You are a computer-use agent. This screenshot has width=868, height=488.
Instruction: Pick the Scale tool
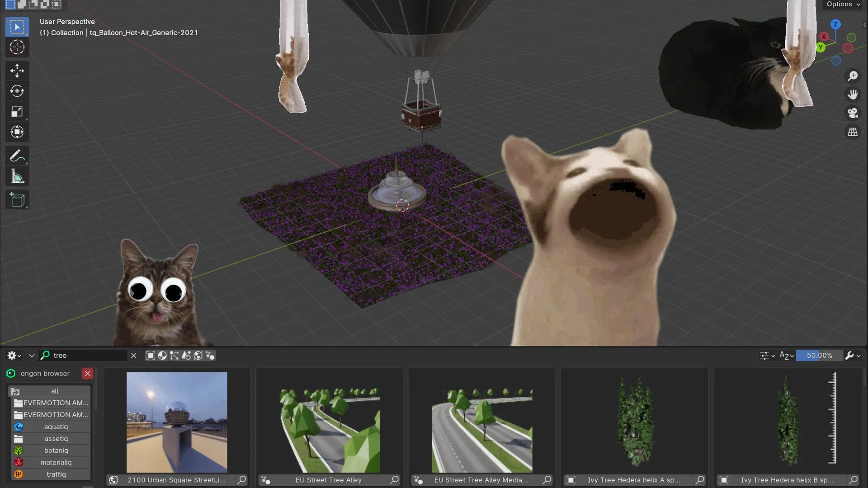17,112
